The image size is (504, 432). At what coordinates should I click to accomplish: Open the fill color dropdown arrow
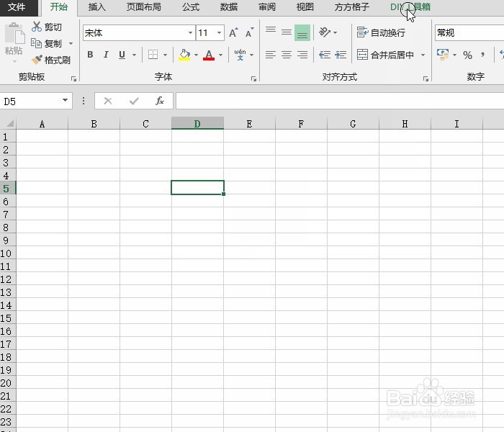tap(196, 55)
